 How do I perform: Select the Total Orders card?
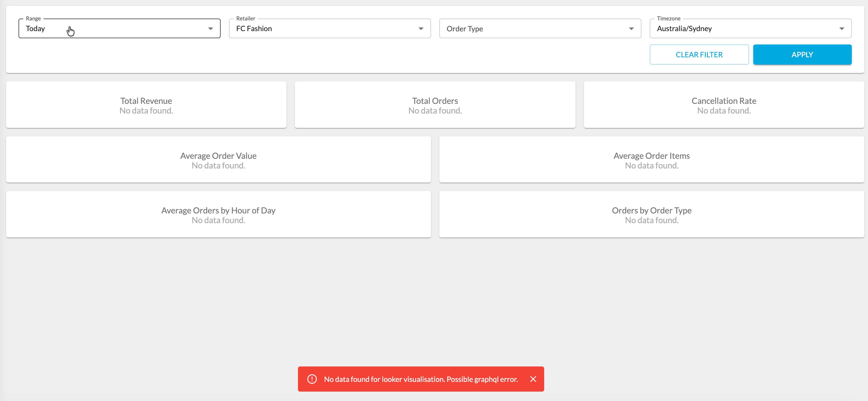(435, 105)
